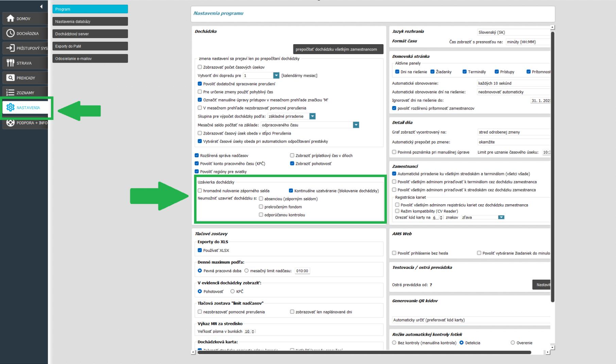
Task: Select the KPČ radio button
Action: point(233,291)
